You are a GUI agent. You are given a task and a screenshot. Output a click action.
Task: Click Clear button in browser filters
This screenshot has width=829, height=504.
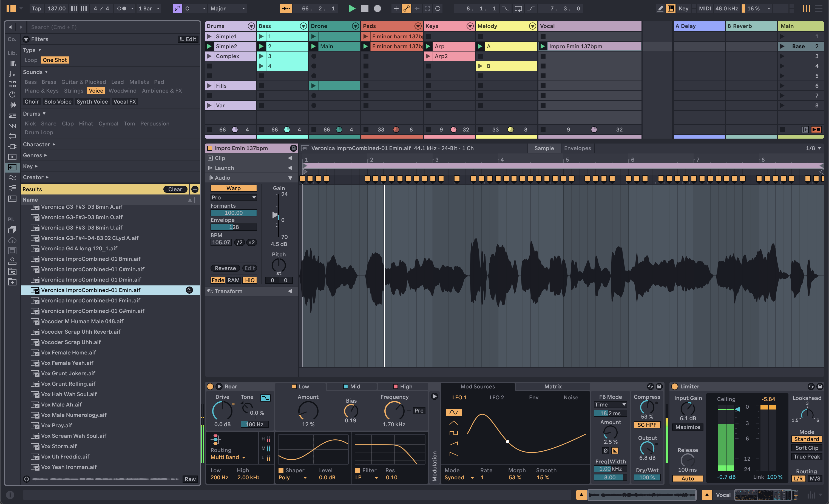(175, 189)
